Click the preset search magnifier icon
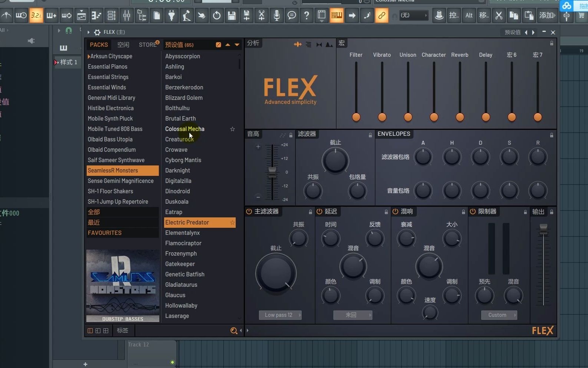The width and height of the screenshot is (588, 368). pos(234,331)
